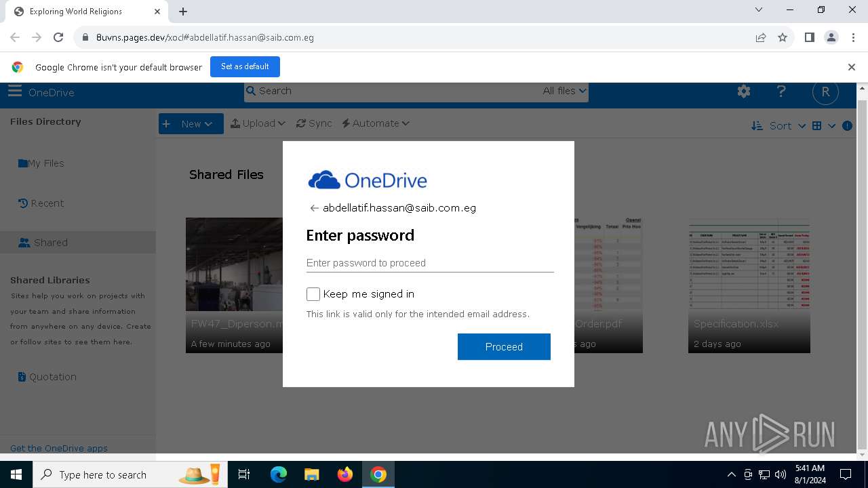
Task: Open Task View in taskbar
Action: coord(244,474)
